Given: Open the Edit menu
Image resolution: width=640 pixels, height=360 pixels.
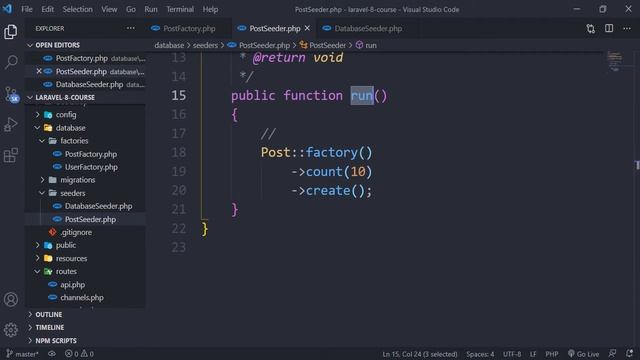Looking at the screenshot, I should pyautogui.click(x=47, y=9).
